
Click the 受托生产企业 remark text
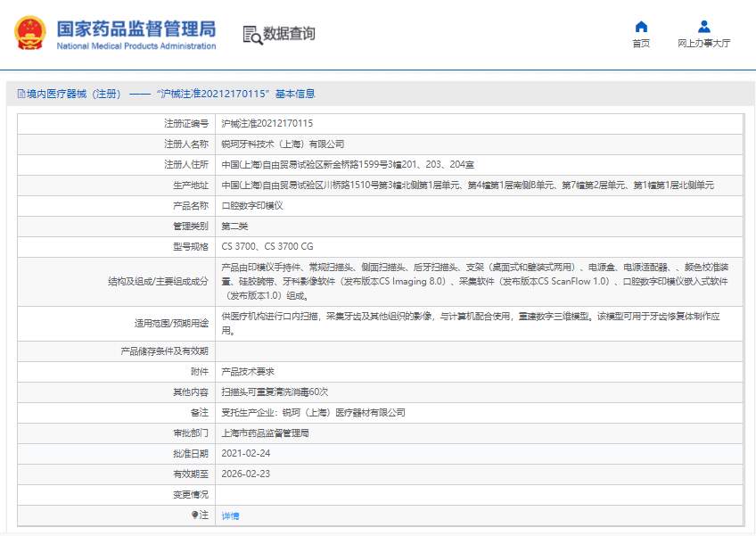coord(314,413)
